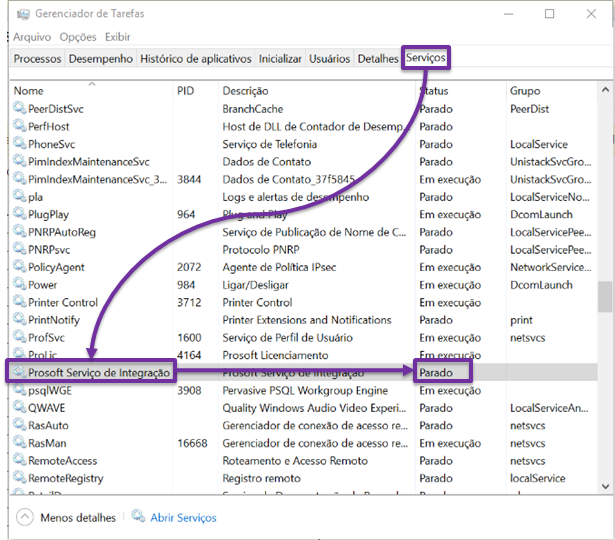The height and width of the screenshot is (540, 615).
Task: Click the vertical scrollbar thumb
Action: pos(605,296)
